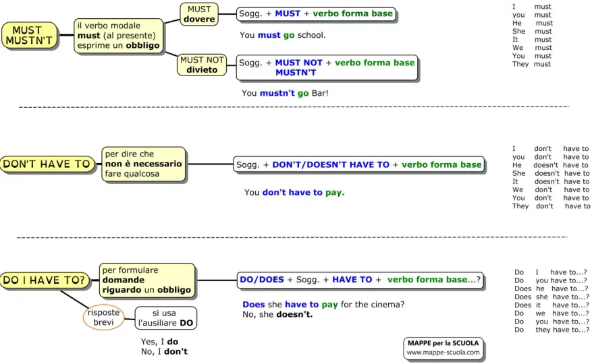The width and height of the screenshot is (594, 364).
Task: Click the 'They don't have to' row
Action: (551, 206)
